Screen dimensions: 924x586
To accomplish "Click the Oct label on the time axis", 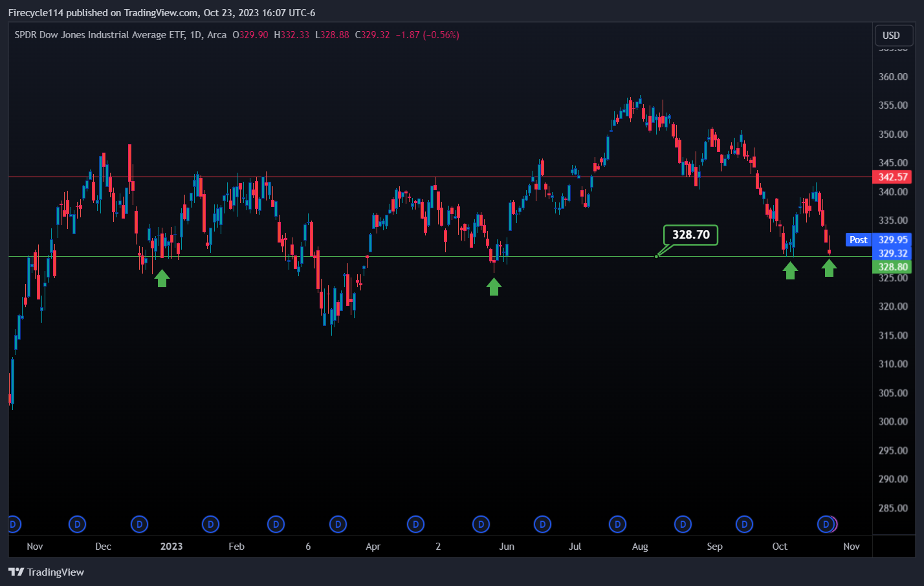I will pos(780,547).
